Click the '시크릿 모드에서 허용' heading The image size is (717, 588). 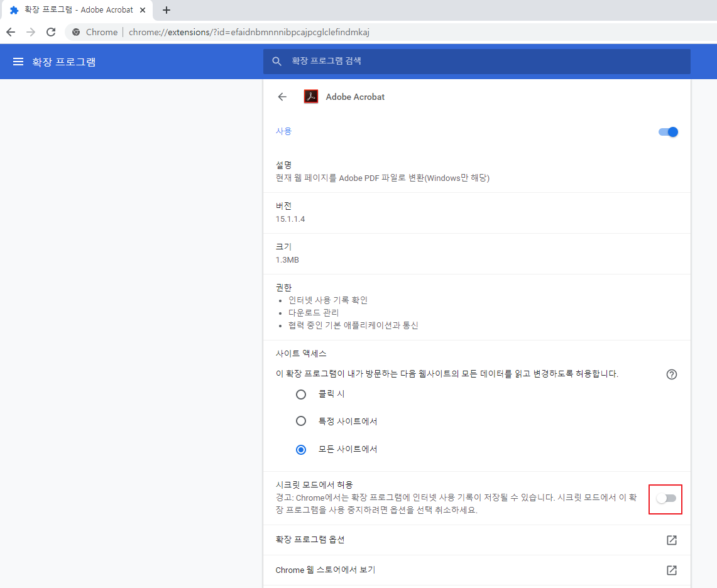point(314,485)
